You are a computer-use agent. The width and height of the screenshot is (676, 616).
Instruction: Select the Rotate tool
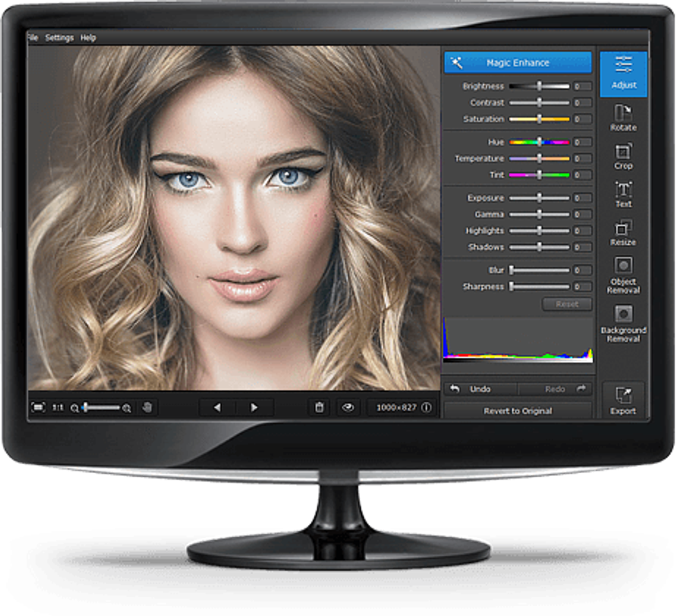pyautogui.click(x=623, y=117)
